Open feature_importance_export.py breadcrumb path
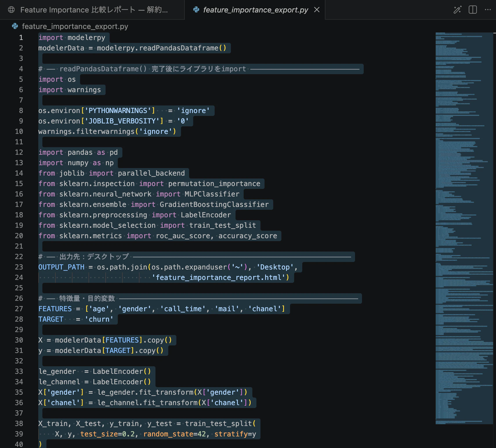This screenshot has height=448, width=496. click(x=75, y=26)
